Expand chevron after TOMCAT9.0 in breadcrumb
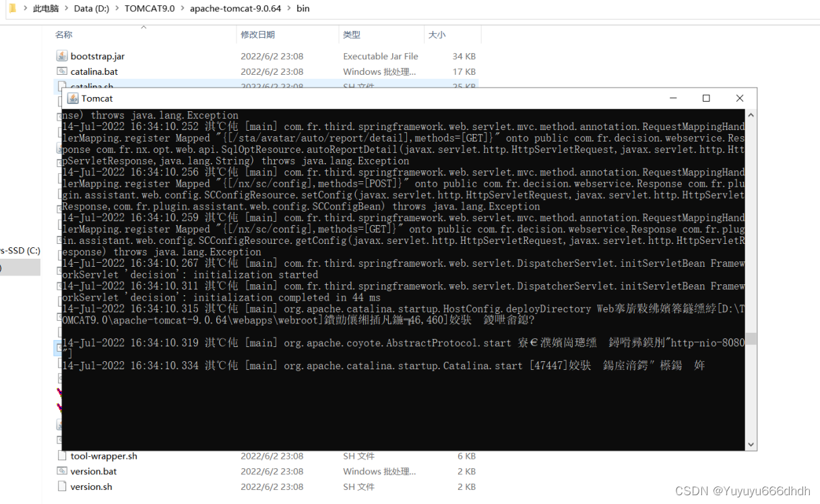The width and height of the screenshot is (820, 504). pos(183,9)
